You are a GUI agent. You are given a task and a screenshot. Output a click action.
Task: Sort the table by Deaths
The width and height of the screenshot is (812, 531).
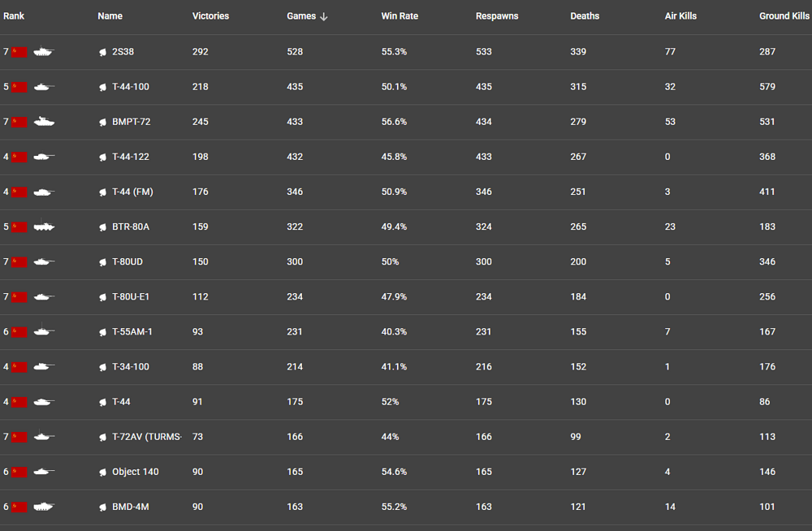[x=585, y=16]
